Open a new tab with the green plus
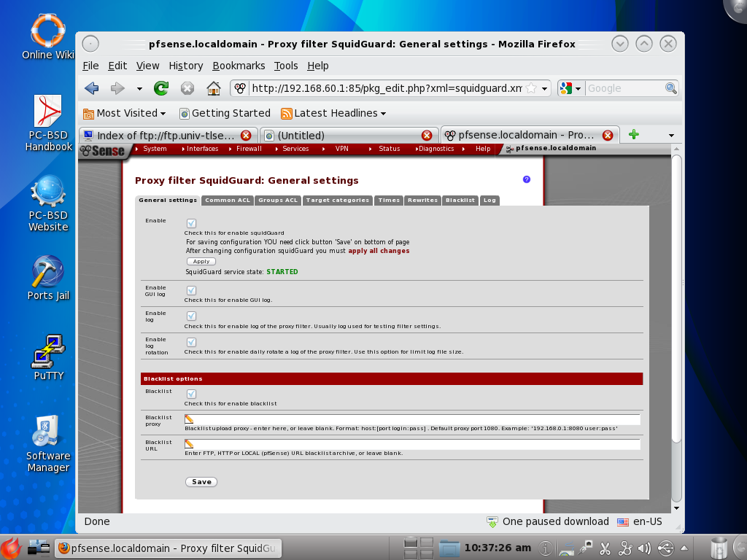This screenshot has width=747, height=560. 634,135
